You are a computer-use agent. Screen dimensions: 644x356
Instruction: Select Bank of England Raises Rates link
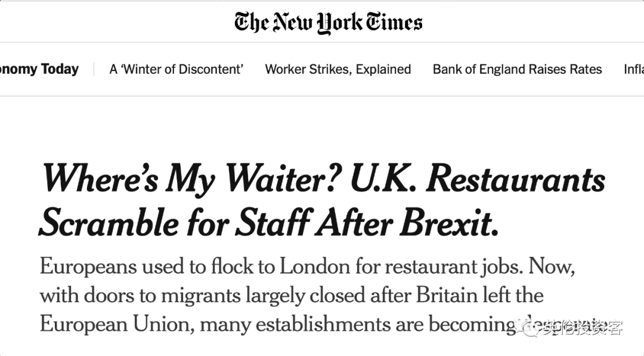[517, 69]
